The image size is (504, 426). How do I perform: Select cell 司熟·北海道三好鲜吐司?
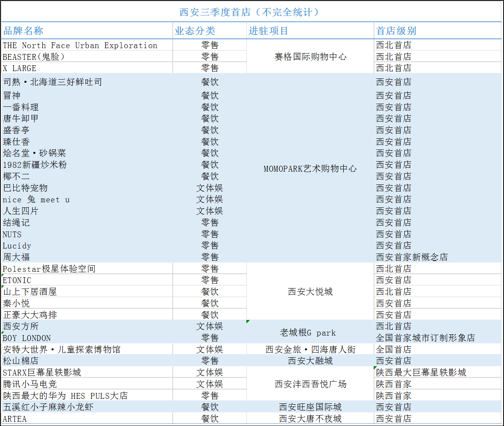pos(87,82)
